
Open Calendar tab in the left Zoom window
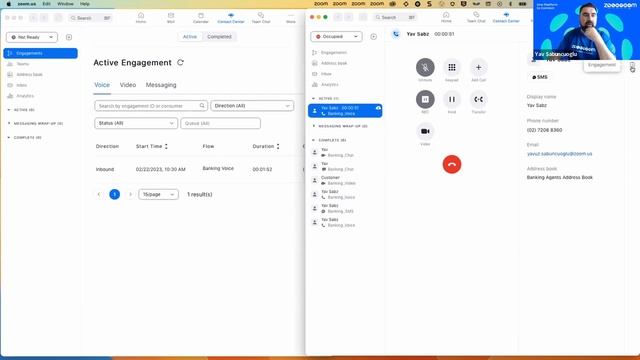(200, 18)
